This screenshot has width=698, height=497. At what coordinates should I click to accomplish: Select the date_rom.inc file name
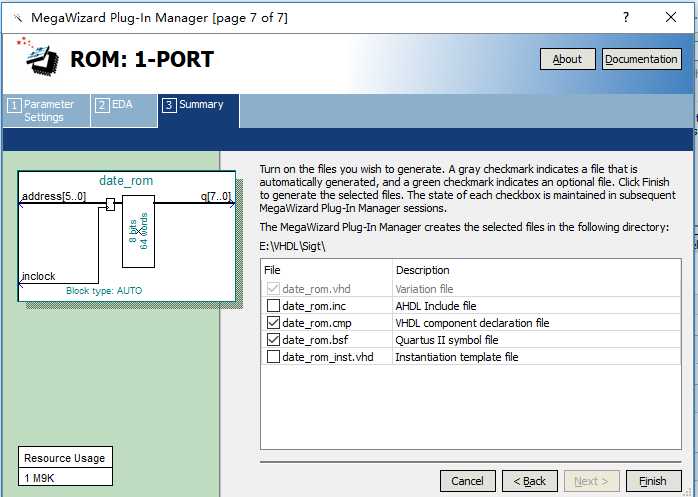coord(314,306)
